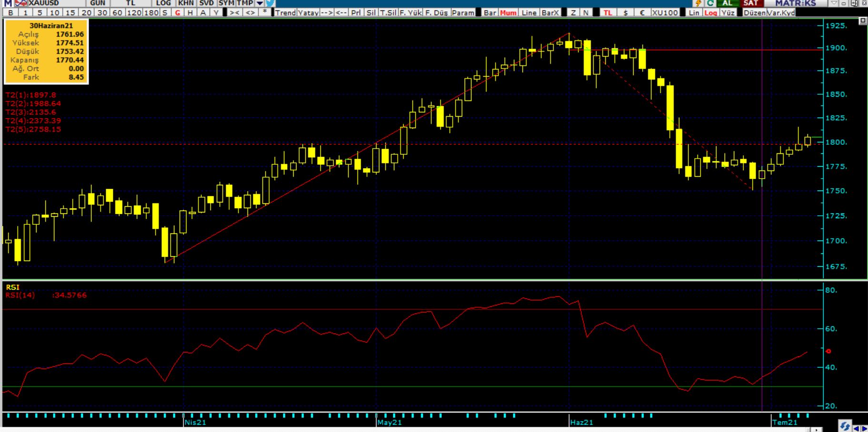Select the Y yearly period
This screenshot has height=432, width=868.
(x=216, y=13)
